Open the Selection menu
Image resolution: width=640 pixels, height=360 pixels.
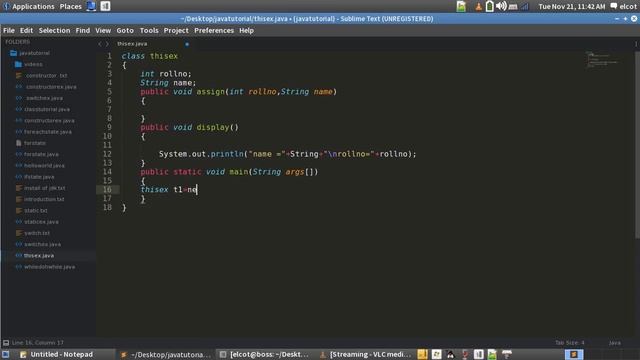pyautogui.click(x=54, y=31)
